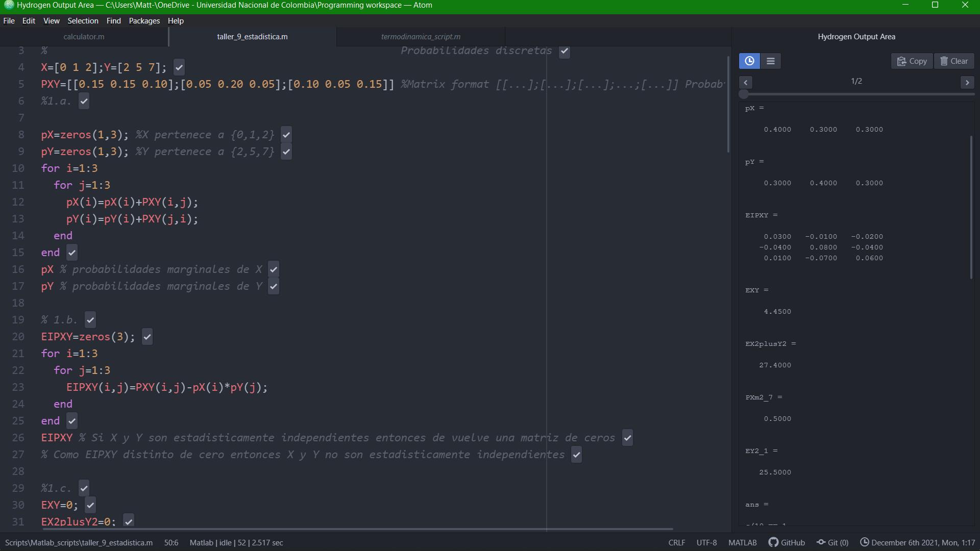Click checkmark bubble next to %1.c. comment

(84, 488)
